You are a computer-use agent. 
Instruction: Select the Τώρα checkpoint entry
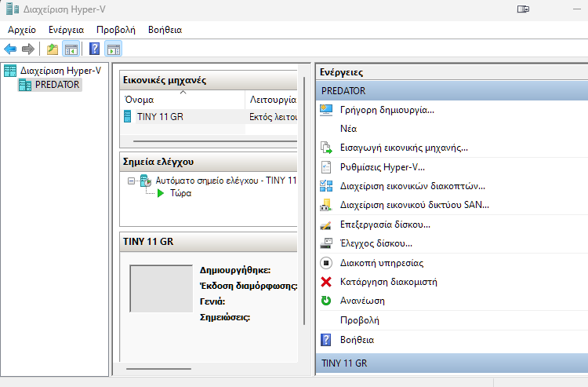click(x=181, y=193)
